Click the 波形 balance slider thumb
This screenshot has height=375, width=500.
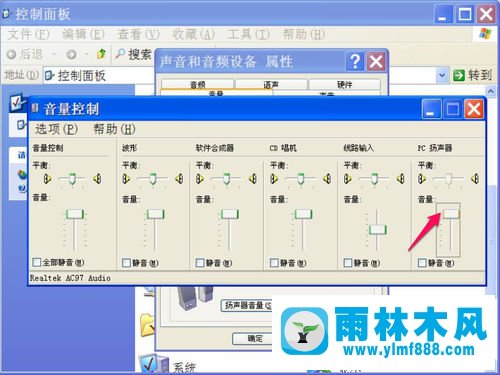tap(153, 179)
